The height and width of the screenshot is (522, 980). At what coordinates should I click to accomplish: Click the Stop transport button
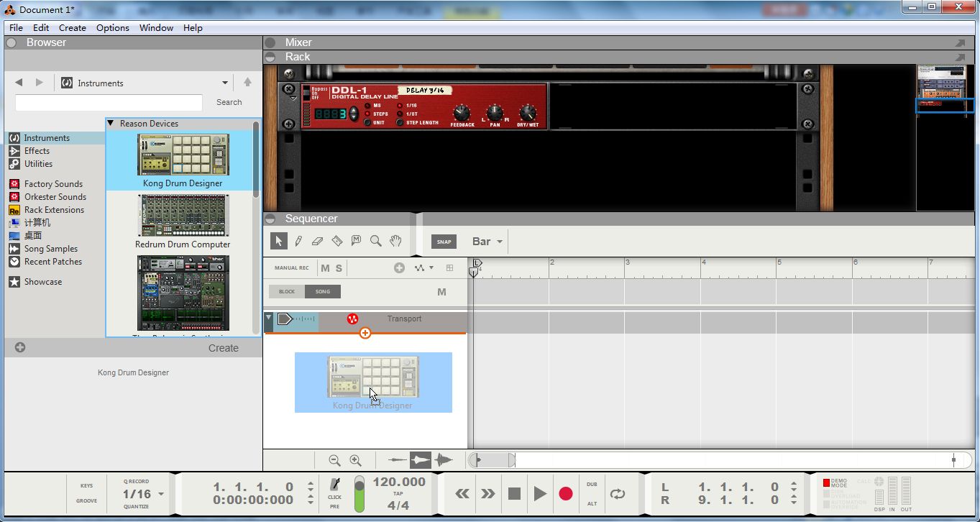(514, 493)
